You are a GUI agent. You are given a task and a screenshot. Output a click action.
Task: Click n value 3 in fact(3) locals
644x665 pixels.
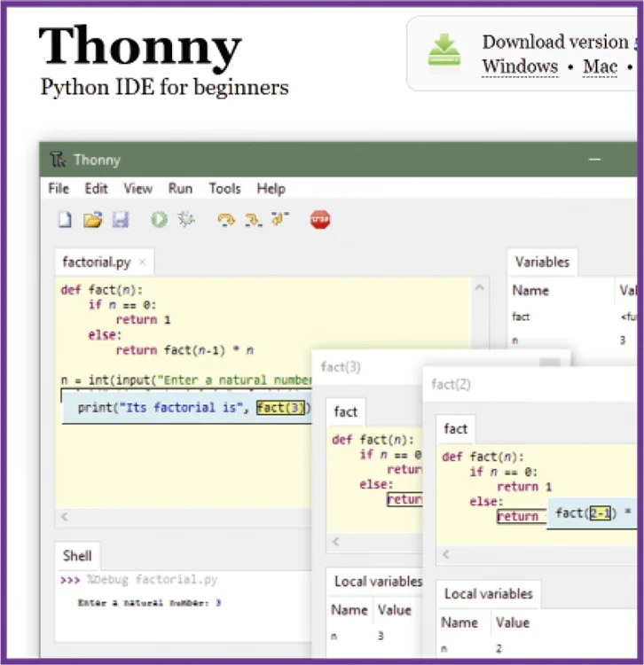coord(381,636)
